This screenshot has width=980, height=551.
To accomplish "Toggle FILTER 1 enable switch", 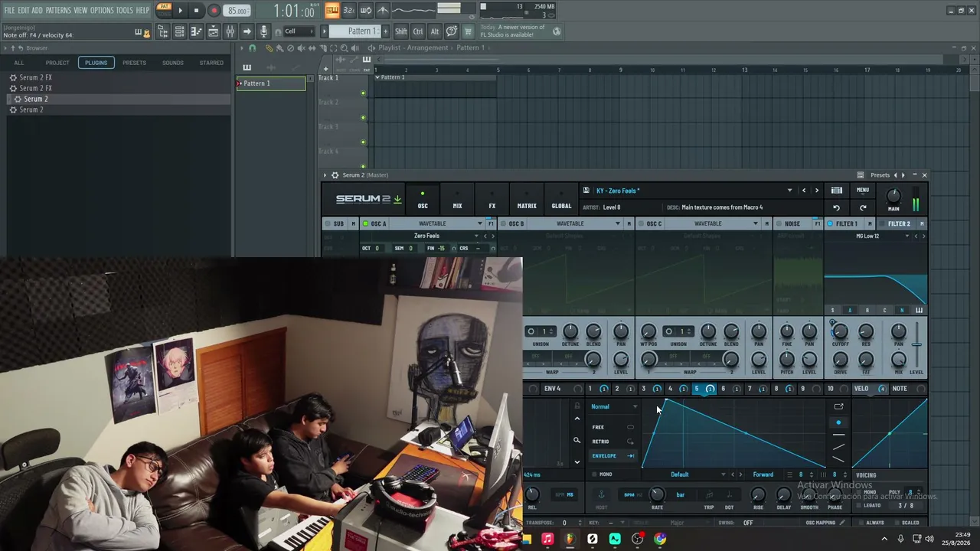I will [x=830, y=223].
